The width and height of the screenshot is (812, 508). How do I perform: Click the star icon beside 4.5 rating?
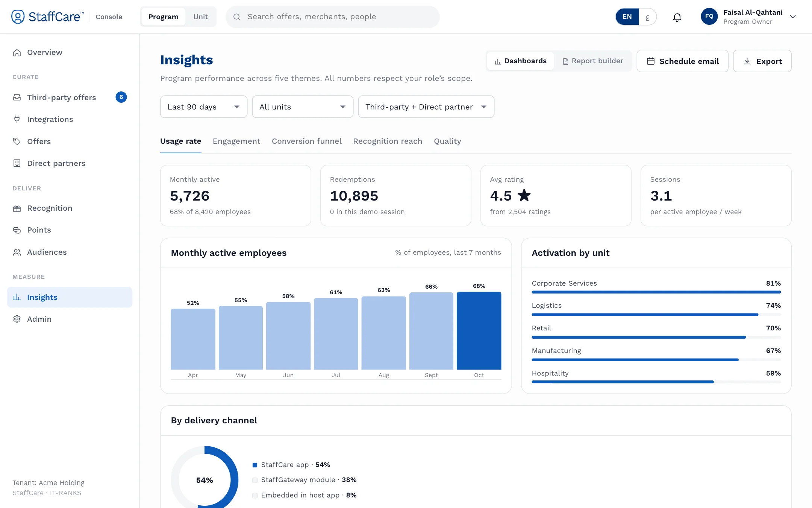click(x=524, y=195)
